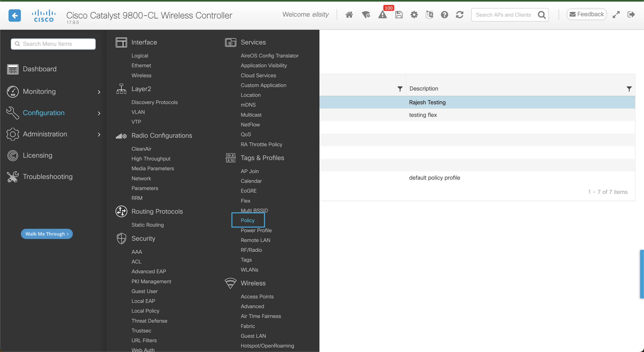Viewport: 644px width, 352px height.
Task: Click the language translation icon
Action: click(x=429, y=15)
